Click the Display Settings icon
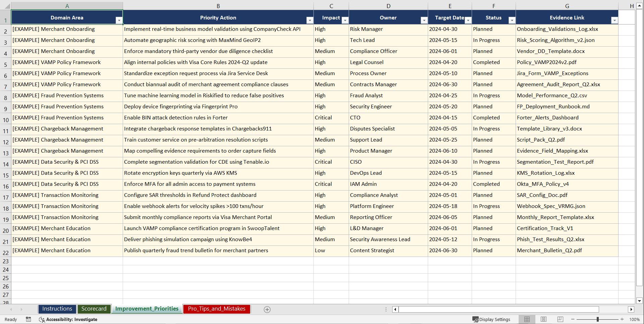644x324 pixels. 475,319
